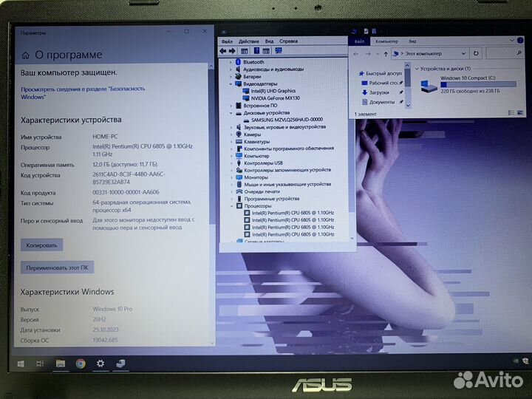Viewport: 532px width, 399px height.
Task: Click the Home icon in Settings header
Action: (25, 55)
